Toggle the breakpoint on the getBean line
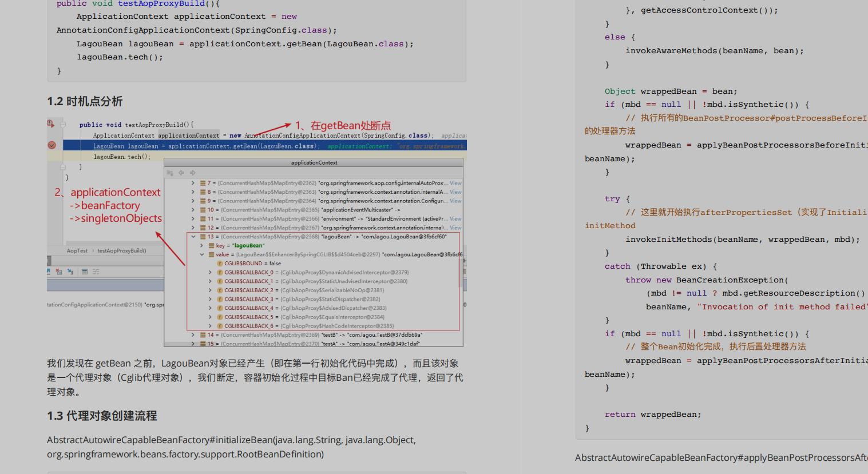868x474 pixels. (x=51, y=145)
